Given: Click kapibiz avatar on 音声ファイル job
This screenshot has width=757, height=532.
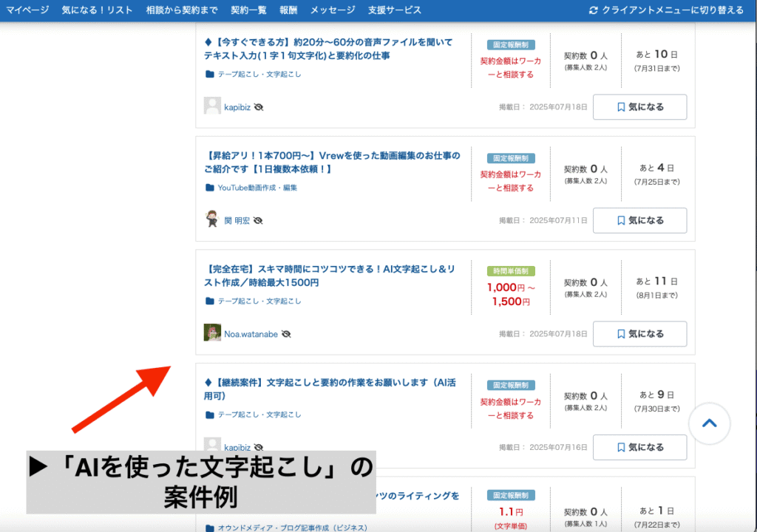Looking at the screenshot, I should [x=212, y=105].
